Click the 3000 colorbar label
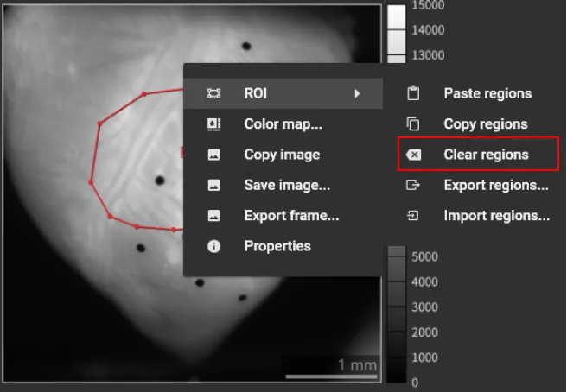This screenshot has width=567, height=392. pyautogui.click(x=424, y=307)
